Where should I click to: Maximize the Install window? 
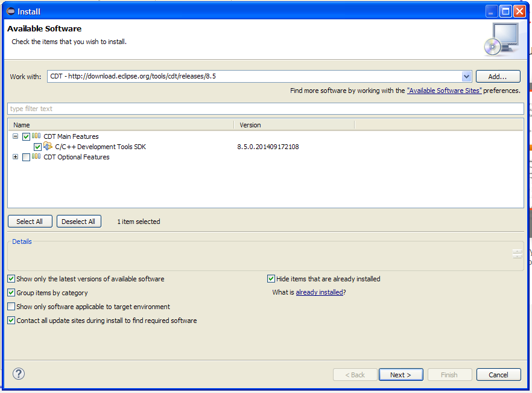point(505,11)
